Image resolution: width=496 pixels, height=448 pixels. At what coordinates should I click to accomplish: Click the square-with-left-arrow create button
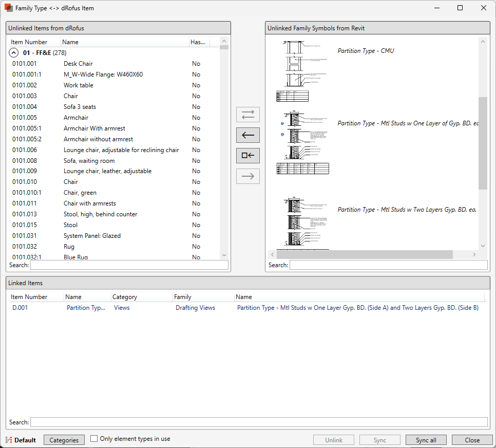click(247, 156)
